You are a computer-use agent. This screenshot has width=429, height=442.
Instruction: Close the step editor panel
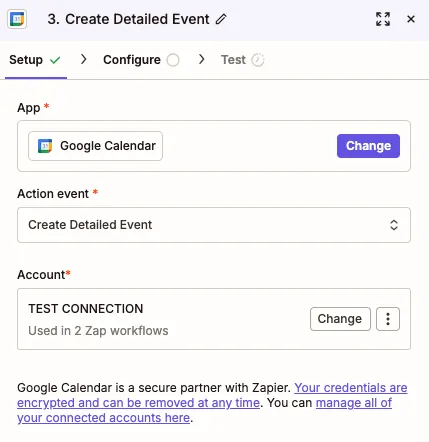point(411,19)
